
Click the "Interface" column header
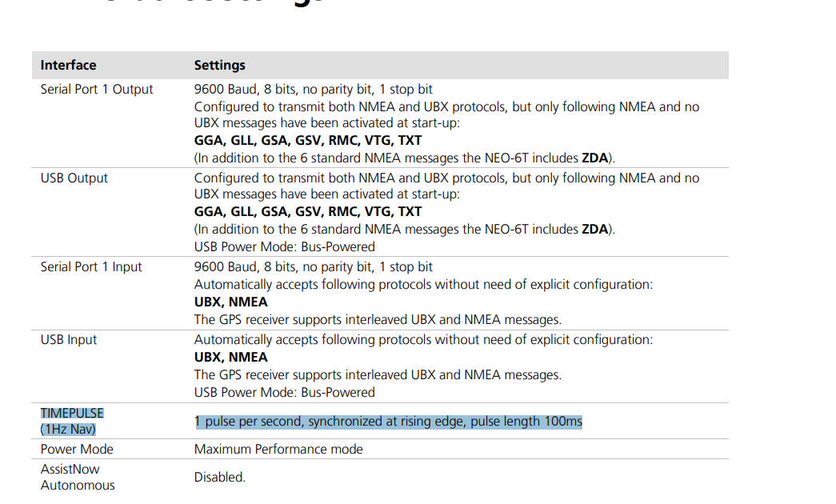pyautogui.click(x=68, y=65)
